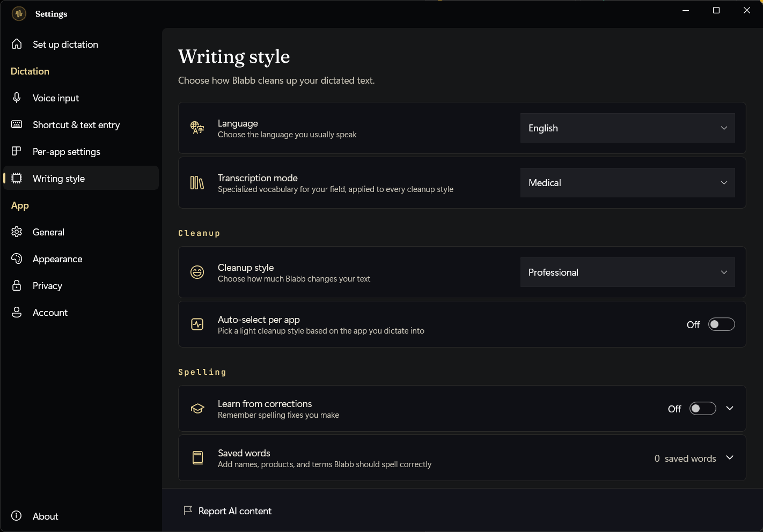Close the Settings window
The width and height of the screenshot is (763, 532).
click(x=747, y=10)
